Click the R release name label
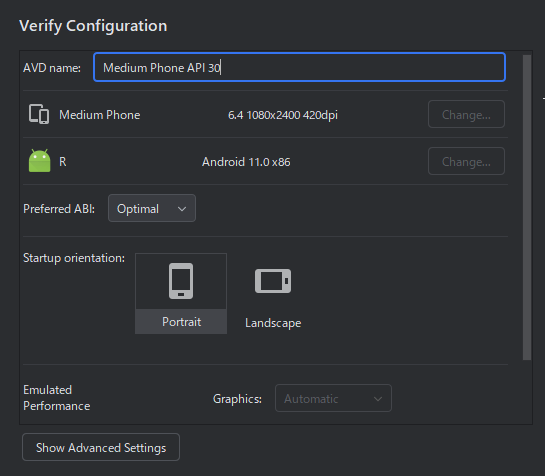Image resolution: width=545 pixels, height=476 pixels. (x=63, y=162)
